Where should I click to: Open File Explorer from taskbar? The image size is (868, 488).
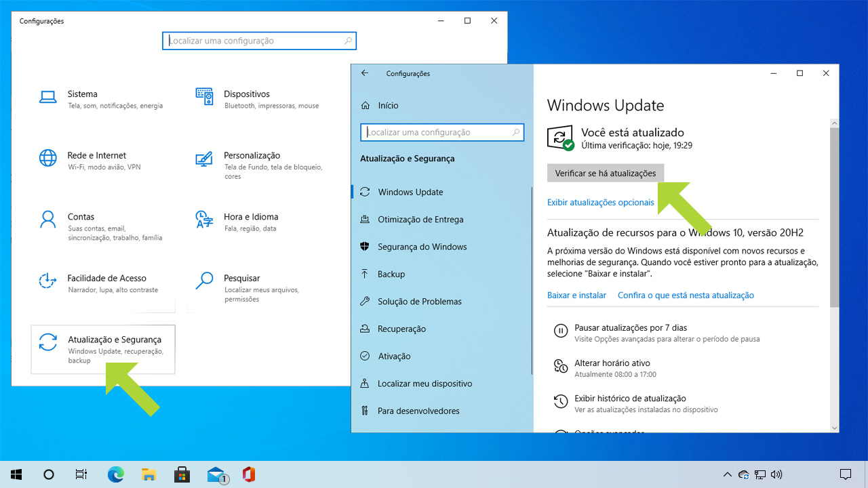(149, 474)
